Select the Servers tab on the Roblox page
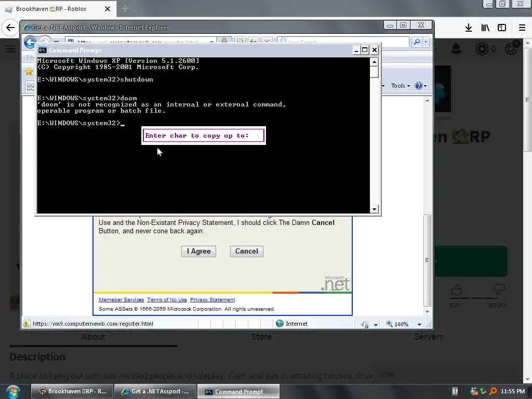This screenshot has width=532, height=399. (429, 337)
